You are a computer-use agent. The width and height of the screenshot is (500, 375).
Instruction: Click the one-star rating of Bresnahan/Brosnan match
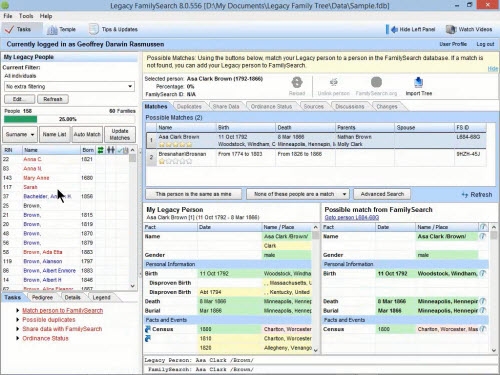coord(175,161)
